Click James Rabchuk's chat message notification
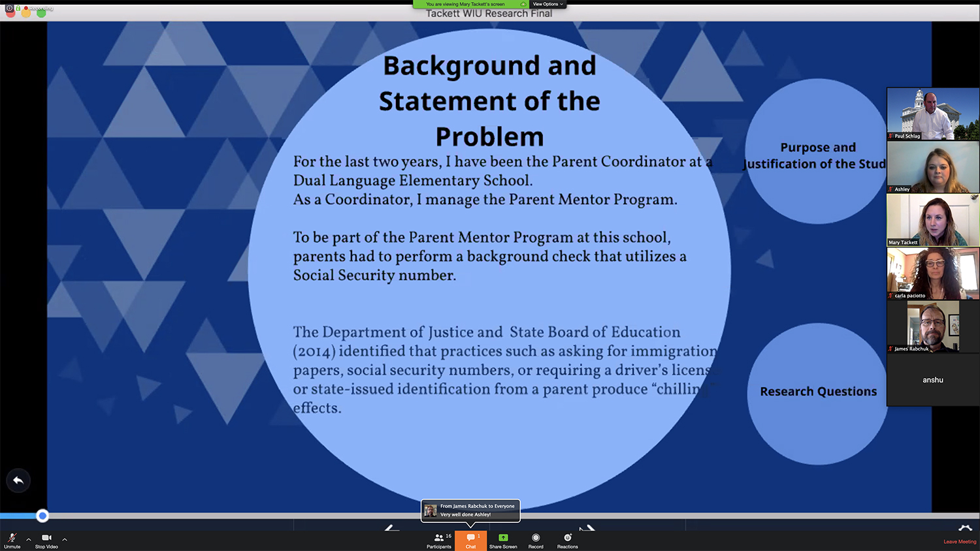 click(470, 511)
